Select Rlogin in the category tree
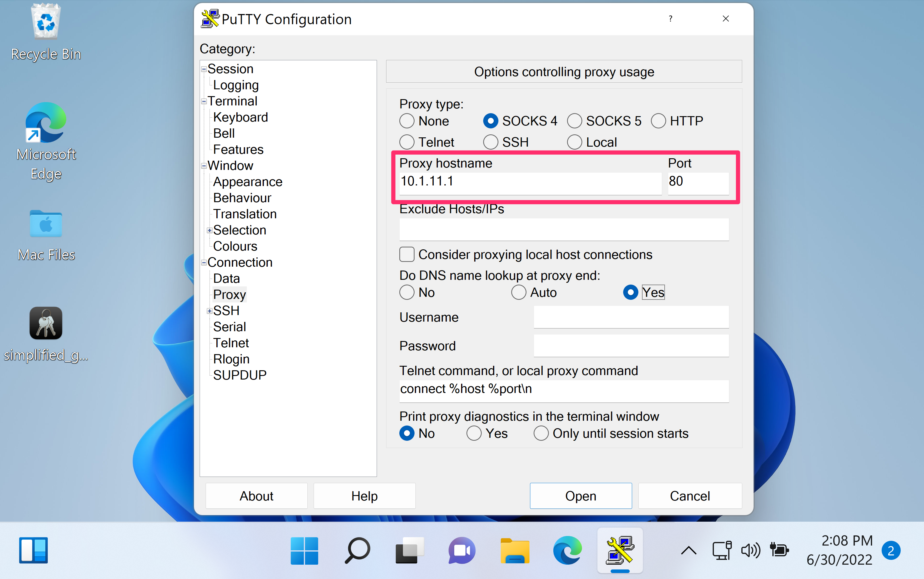 click(x=231, y=359)
